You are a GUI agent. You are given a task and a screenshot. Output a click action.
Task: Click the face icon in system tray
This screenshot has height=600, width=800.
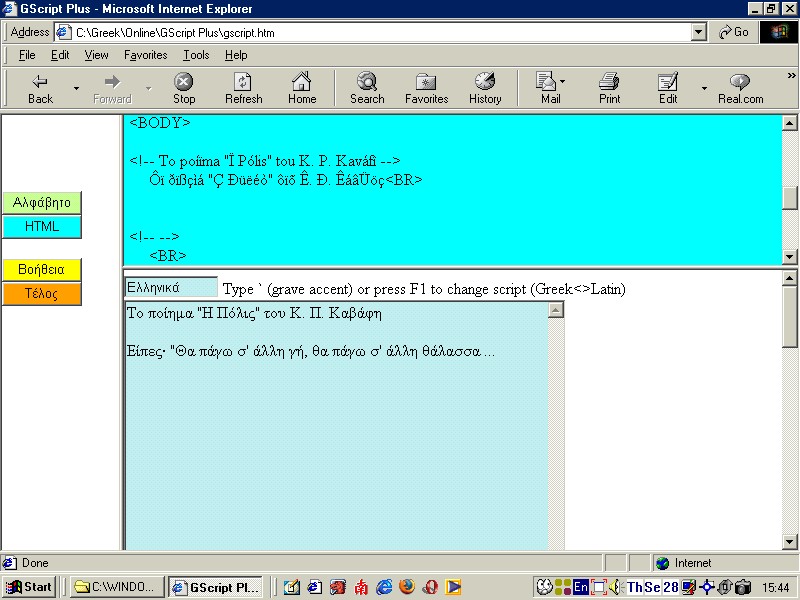pos(544,587)
